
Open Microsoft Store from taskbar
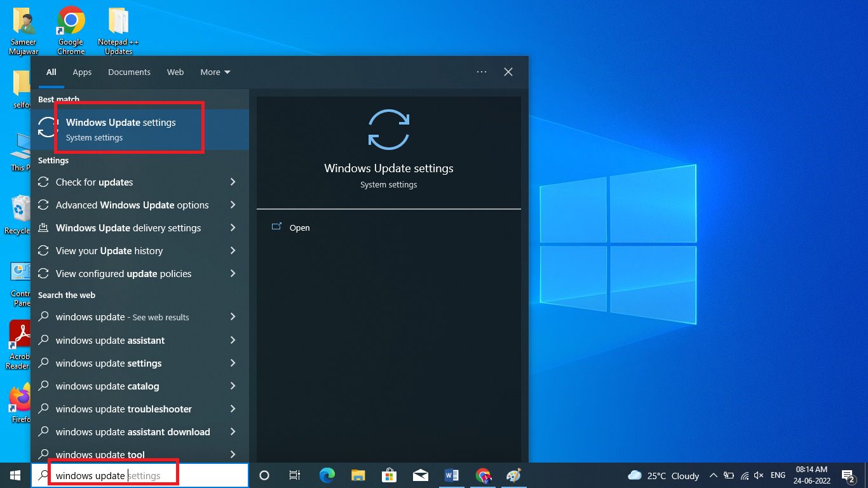389,475
